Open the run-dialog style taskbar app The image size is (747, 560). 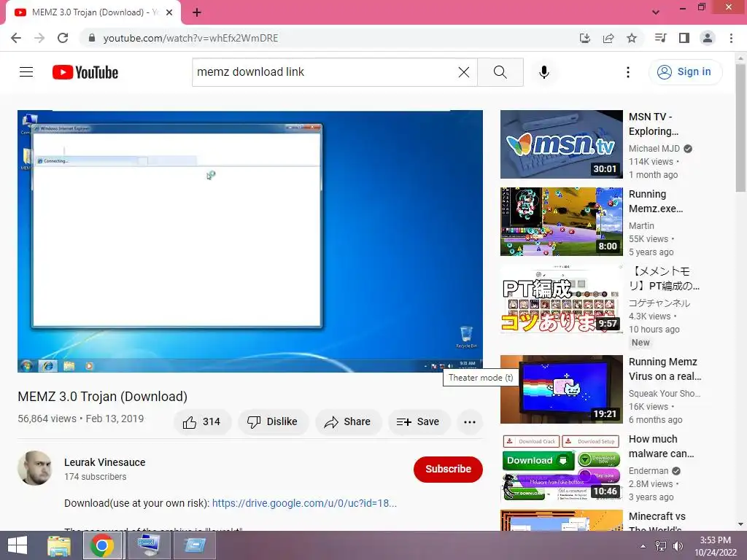coord(194,545)
